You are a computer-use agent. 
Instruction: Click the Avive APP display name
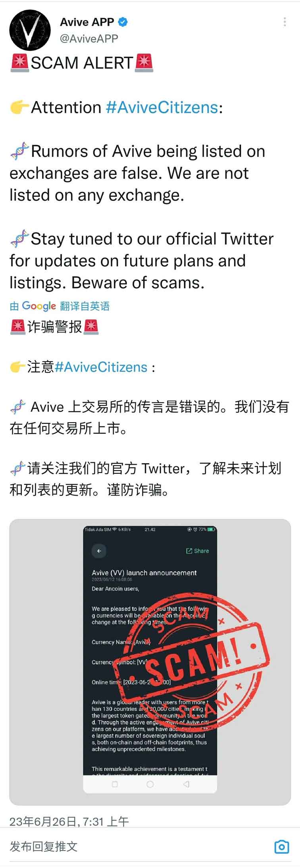click(x=87, y=22)
